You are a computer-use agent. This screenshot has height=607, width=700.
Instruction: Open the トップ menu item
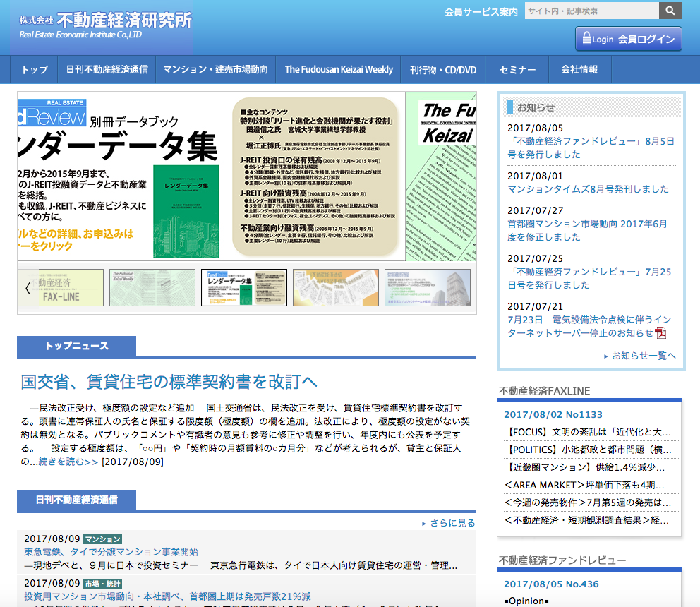(x=35, y=70)
